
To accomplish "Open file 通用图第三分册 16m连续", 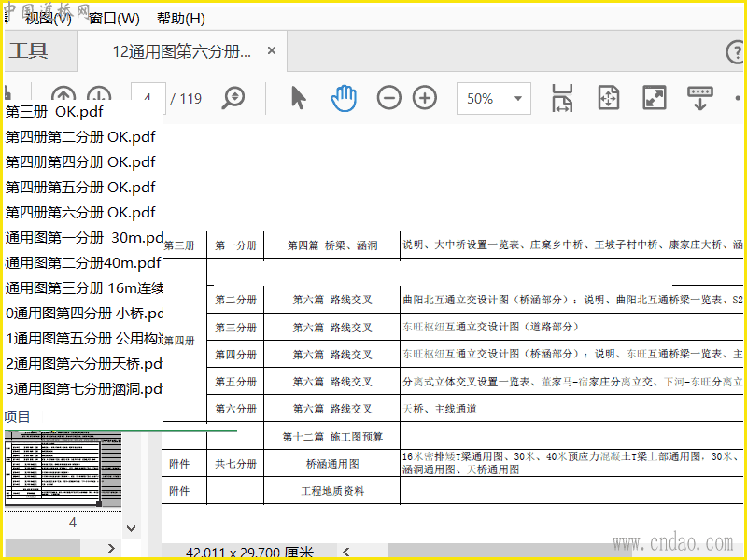I will point(84,288).
